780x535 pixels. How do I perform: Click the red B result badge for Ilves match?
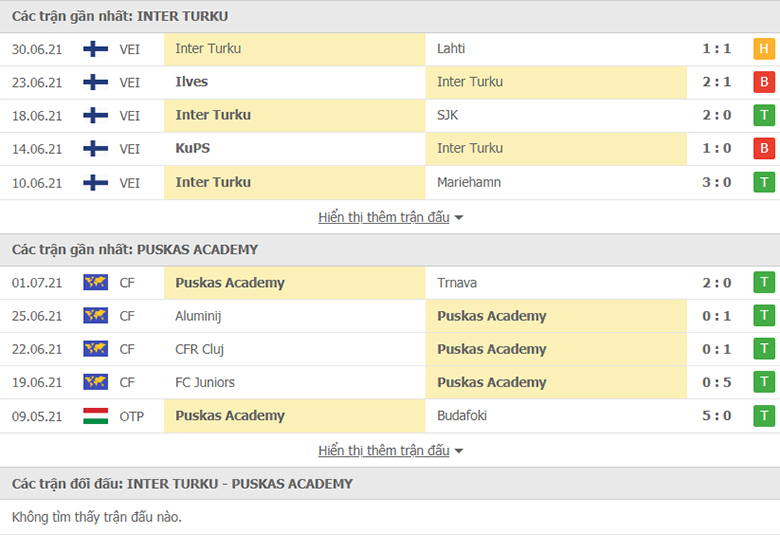click(764, 82)
